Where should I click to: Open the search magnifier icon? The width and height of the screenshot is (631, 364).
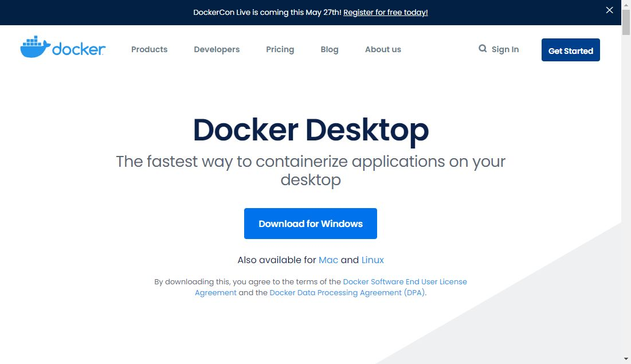[483, 49]
